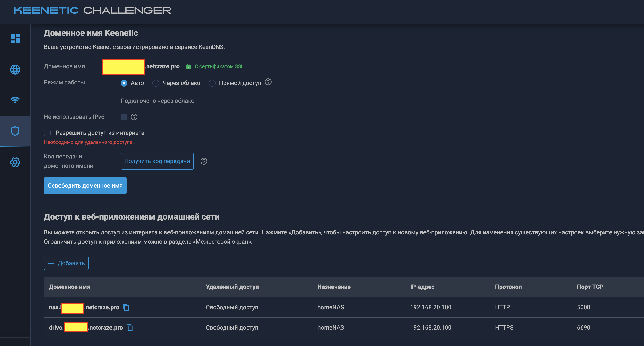Open the gear management settings icon
Image resolution: width=644 pixels, height=346 pixels.
coord(15,162)
